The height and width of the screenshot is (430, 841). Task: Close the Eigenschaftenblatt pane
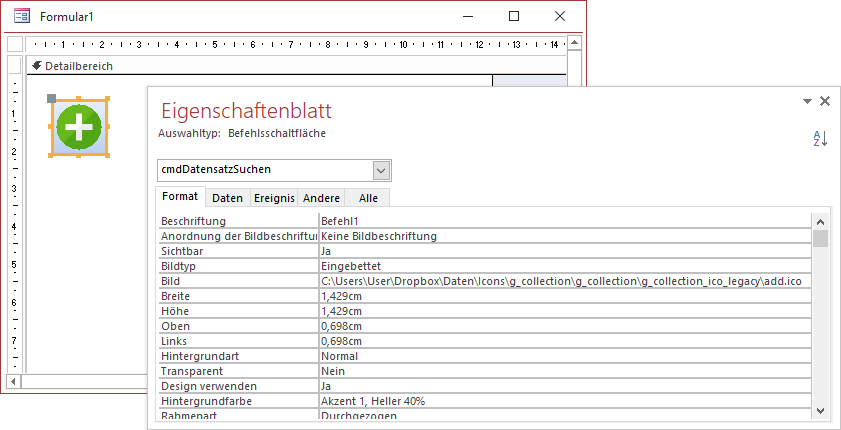click(x=825, y=101)
